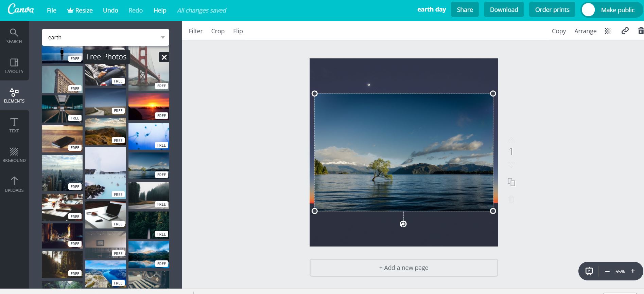Screen dimensions: 644x294
Task: Open the transparency checkerboard icon
Action: point(608,31)
